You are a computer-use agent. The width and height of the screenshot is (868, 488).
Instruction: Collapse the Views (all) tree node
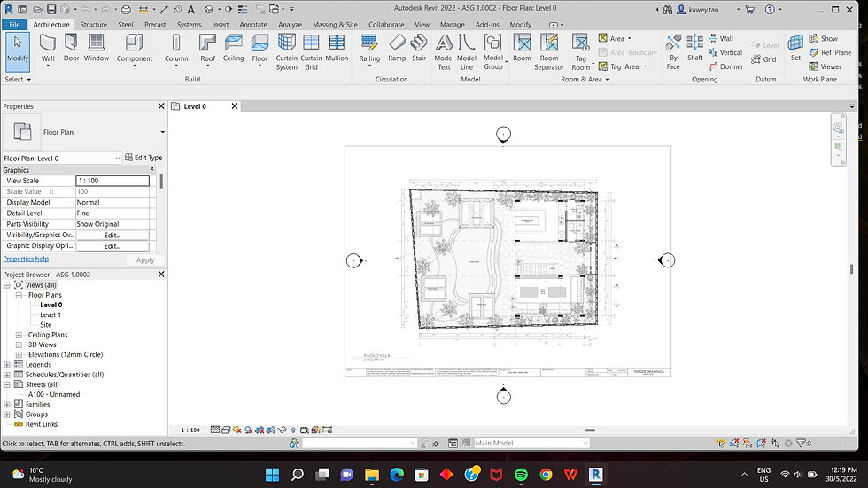[x=7, y=285]
